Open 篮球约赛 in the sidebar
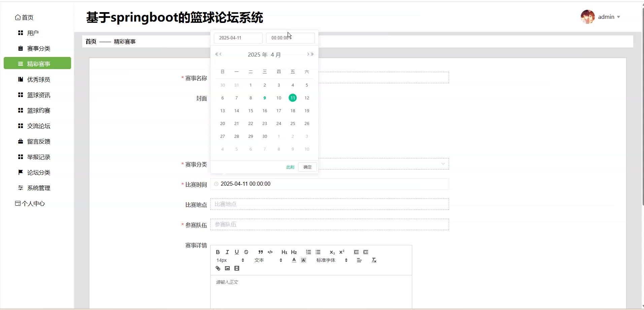Screen dimensions: 644x310 [37, 111]
